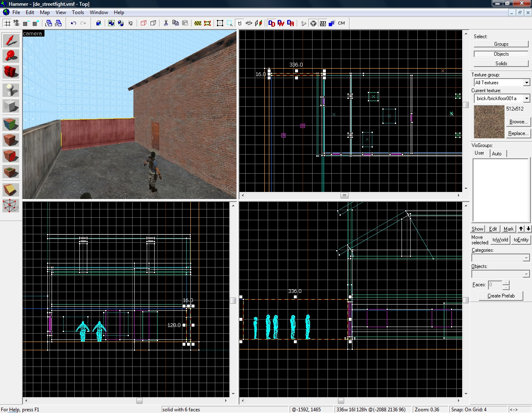Click the Cut scissors icon
Image resolution: width=532 pixels, height=413 pixels.
pyautogui.click(x=166, y=23)
